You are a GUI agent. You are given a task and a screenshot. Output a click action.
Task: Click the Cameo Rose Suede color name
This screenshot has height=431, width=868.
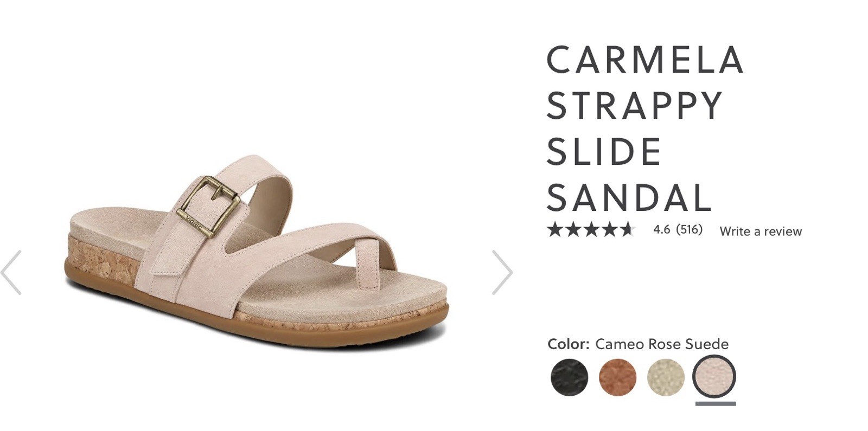click(x=662, y=344)
